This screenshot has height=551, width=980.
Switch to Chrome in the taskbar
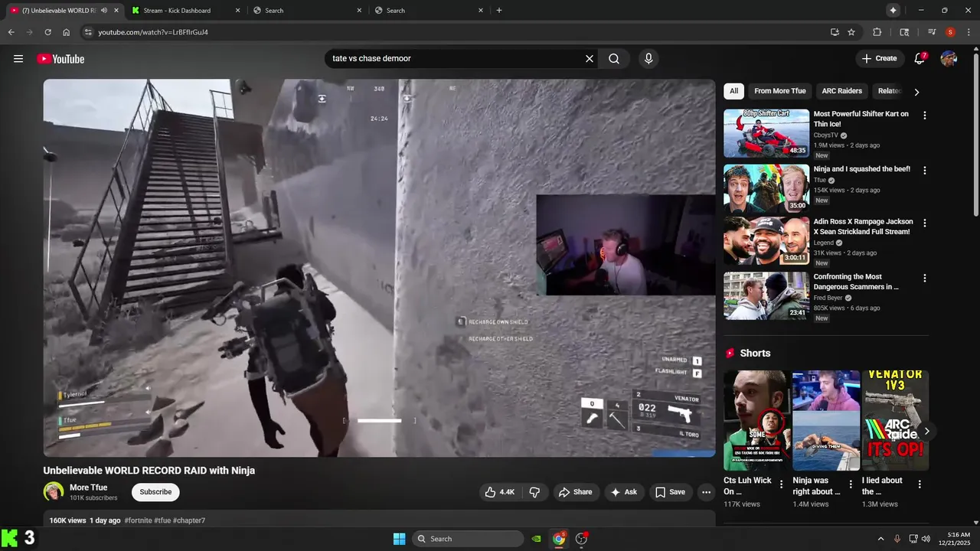coord(560,539)
